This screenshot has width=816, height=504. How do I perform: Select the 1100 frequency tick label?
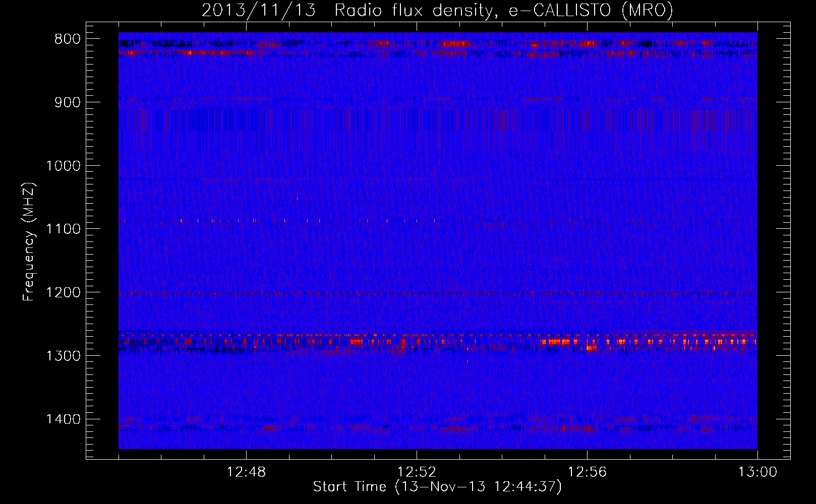[63, 229]
